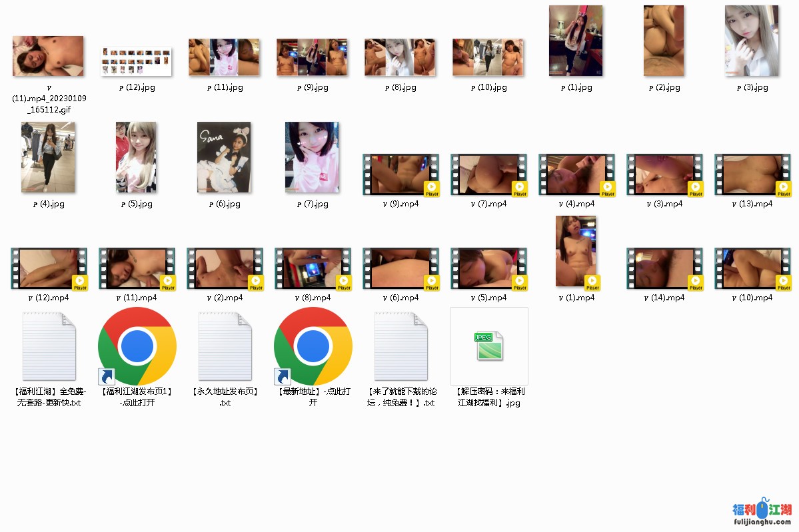Screen dimensions: 799x532
Task: Select the 解压密码 JPEG file icon
Action: pos(489,346)
